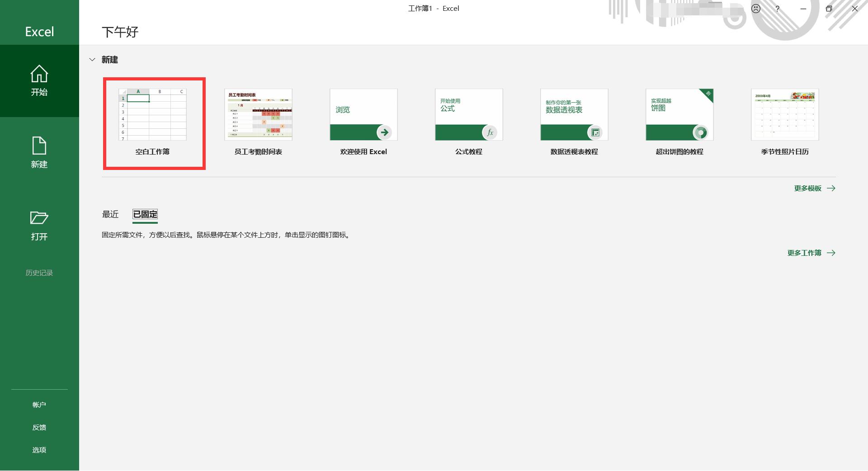This screenshot has height=471, width=868.
Task: Click the 欢迎使用 Excel label
Action: 363,152
